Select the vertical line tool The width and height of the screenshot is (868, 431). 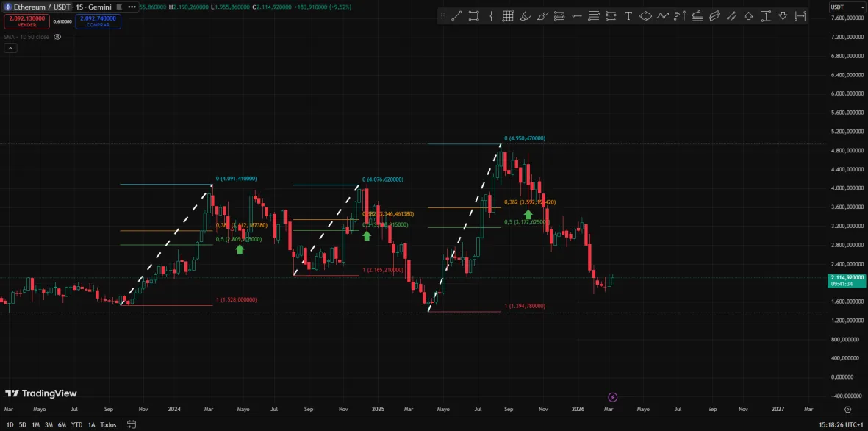pos(491,16)
